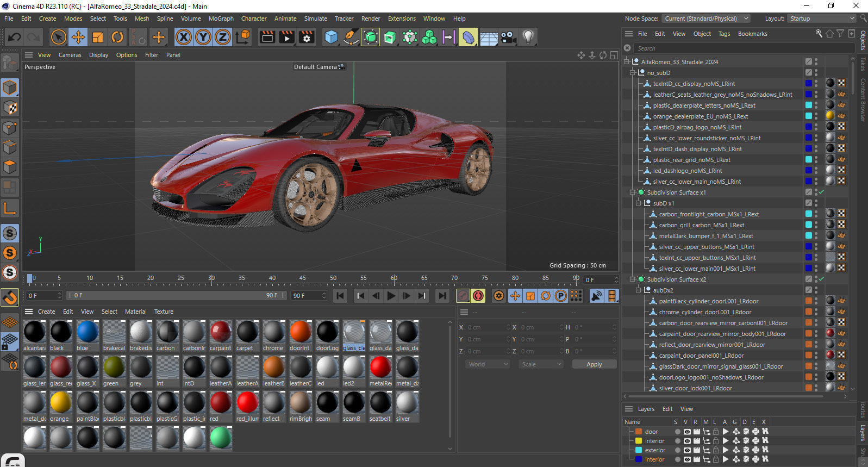Open the MoGraph menu
This screenshot has height=467, width=868.
click(221, 18)
